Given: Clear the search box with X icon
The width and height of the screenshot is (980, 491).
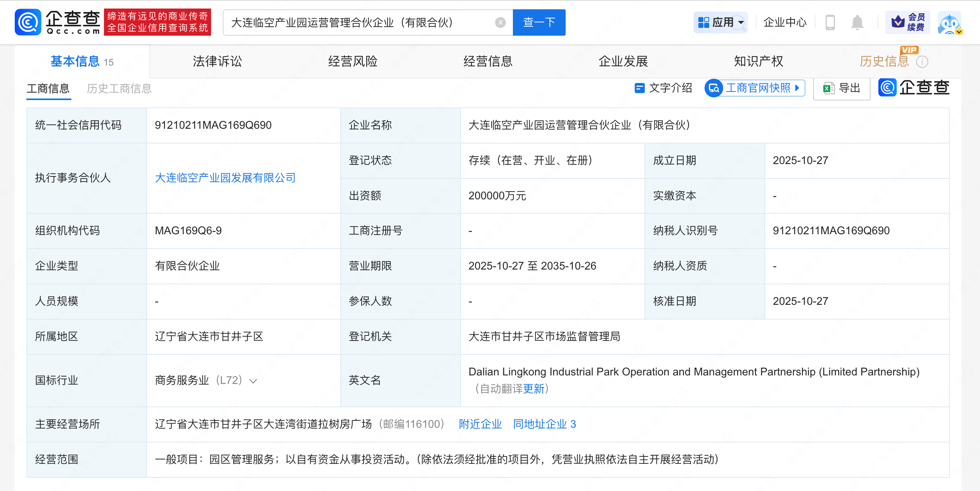Looking at the screenshot, I should pyautogui.click(x=500, y=22).
